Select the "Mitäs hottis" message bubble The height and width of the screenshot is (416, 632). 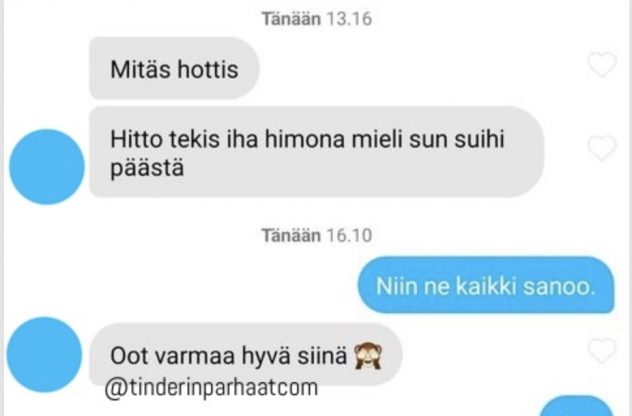174,68
